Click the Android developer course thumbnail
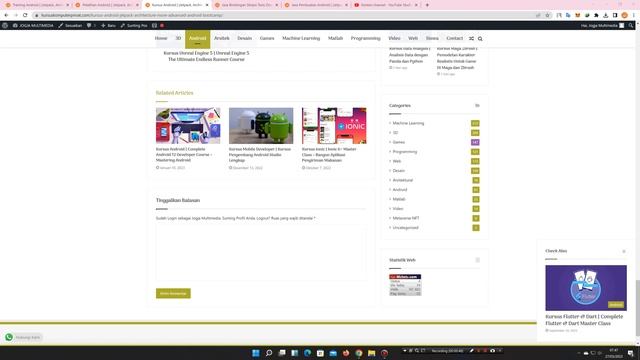This screenshot has width=640, height=360. tap(188, 126)
